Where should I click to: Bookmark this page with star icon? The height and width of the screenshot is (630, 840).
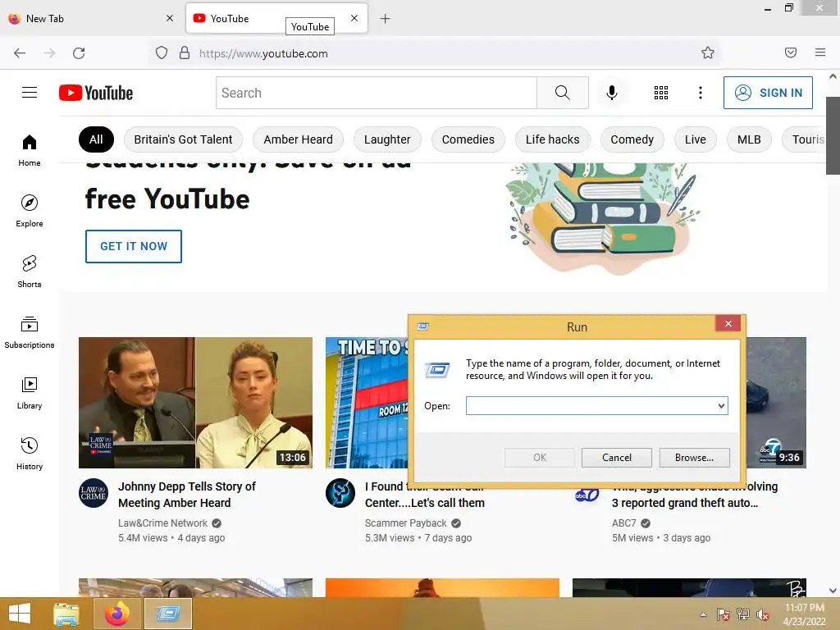point(708,52)
